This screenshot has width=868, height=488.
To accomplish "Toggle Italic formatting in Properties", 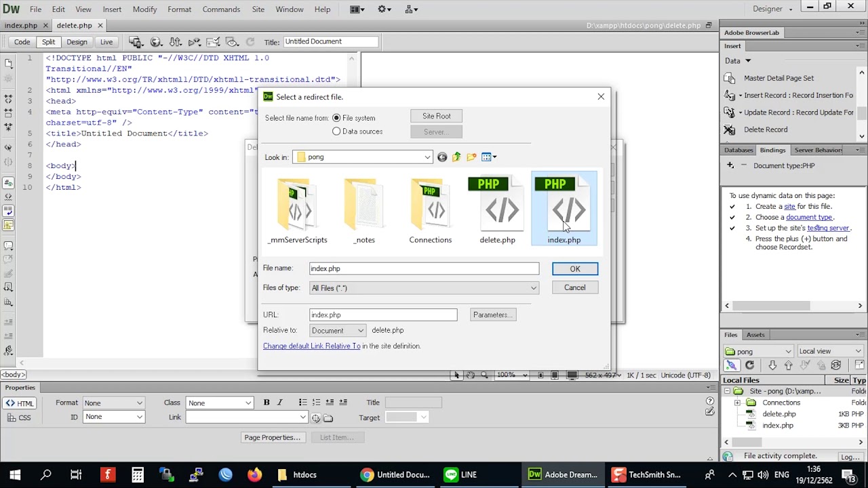I will coord(279,403).
